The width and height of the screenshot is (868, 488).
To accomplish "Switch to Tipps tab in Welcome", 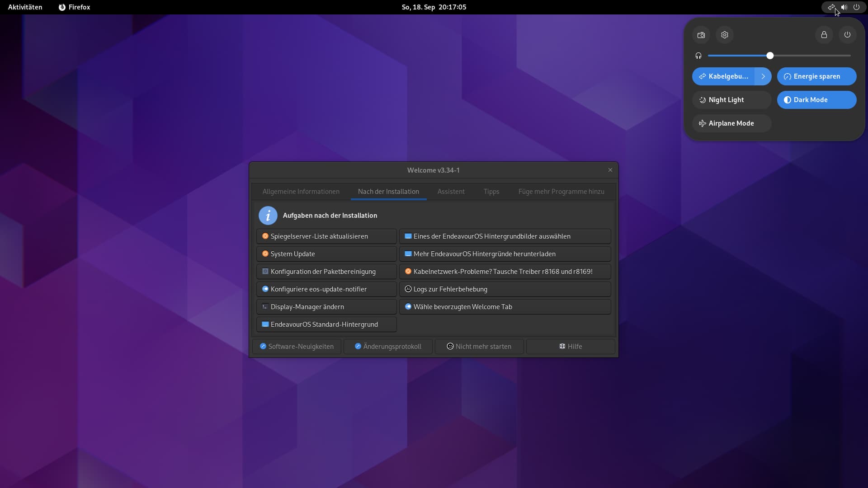I will [491, 191].
